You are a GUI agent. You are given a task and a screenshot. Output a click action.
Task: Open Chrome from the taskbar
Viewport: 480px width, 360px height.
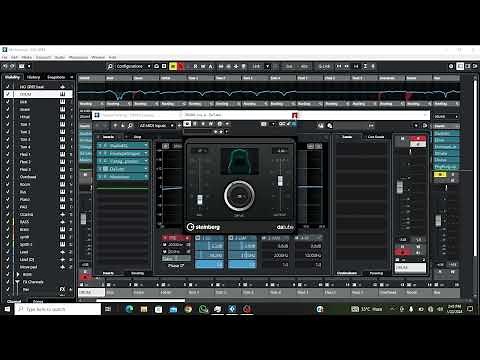point(188,309)
